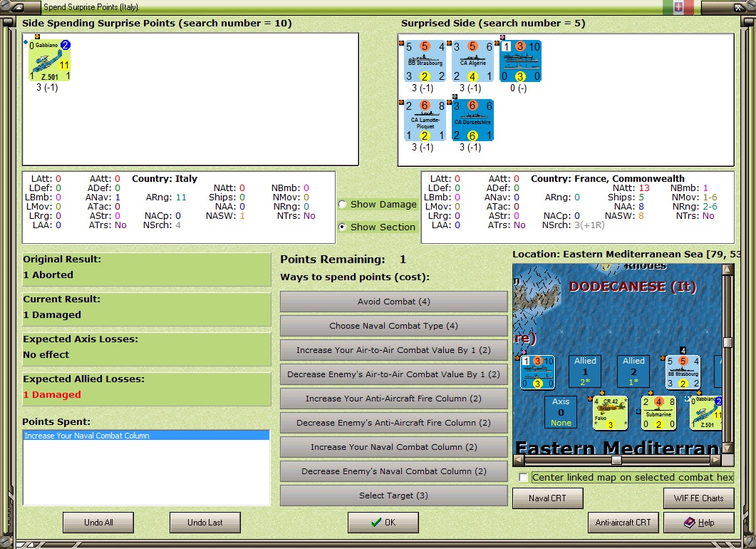This screenshot has height=549, width=756.
Task: Click the Submarine counter on the map
Action: [x=658, y=413]
